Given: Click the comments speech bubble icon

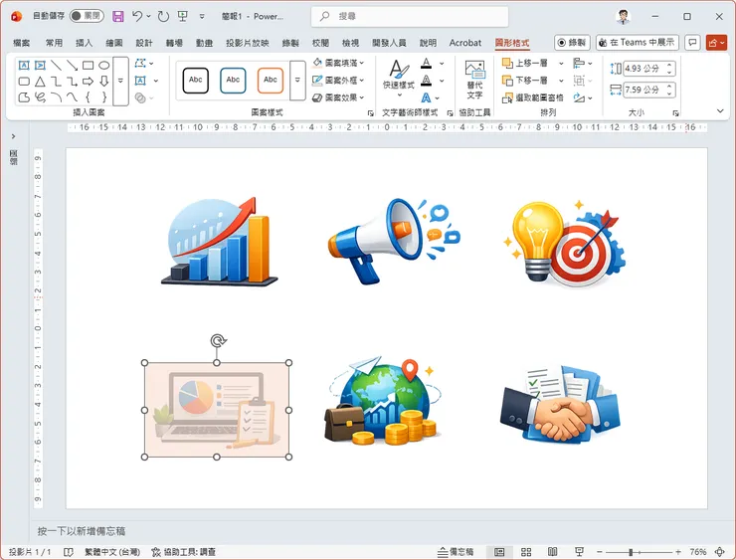Looking at the screenshot, I should coord(692,43).
